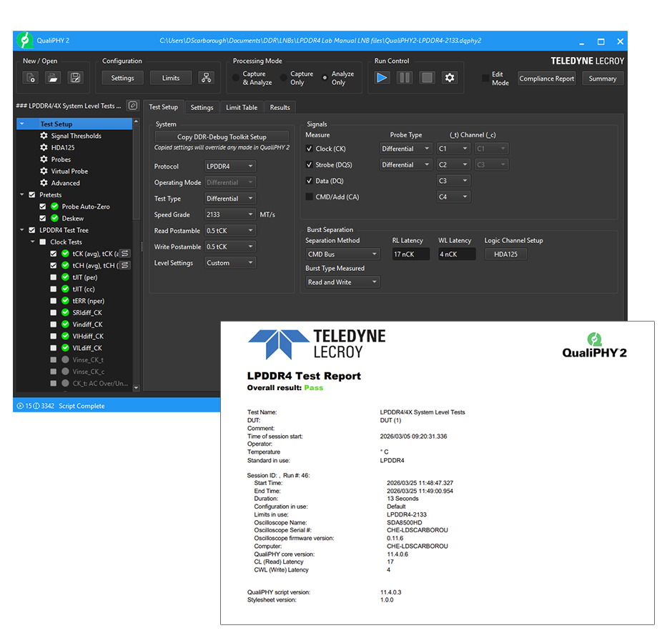Click the Compliance Report button
The width and height of the screenshot is (672, 643).
tap(546, 79)
